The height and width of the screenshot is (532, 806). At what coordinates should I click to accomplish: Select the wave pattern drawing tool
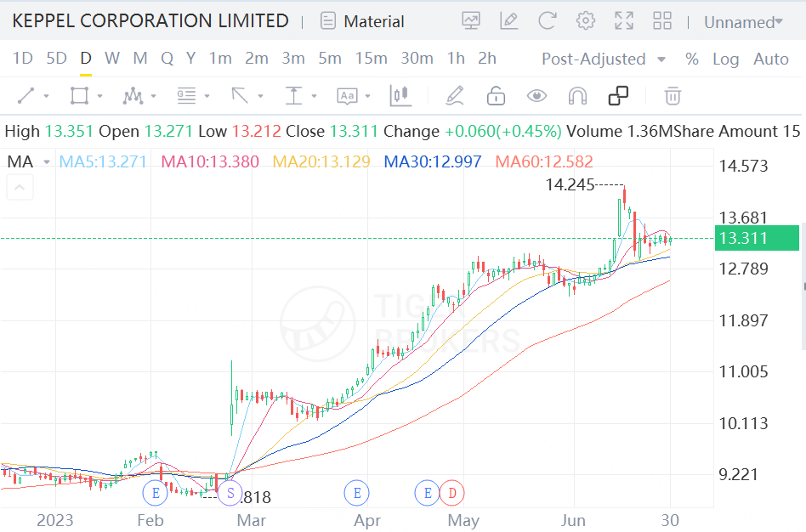click(x=133, y=95)
